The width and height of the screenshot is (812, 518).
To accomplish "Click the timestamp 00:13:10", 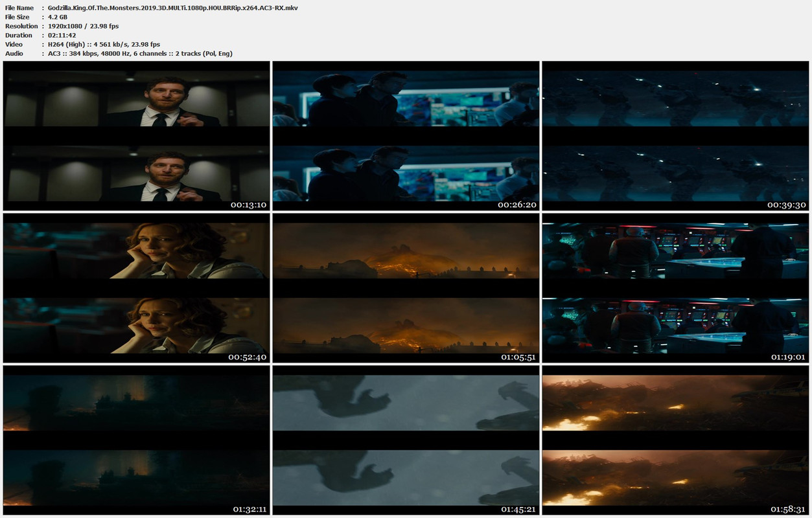I will click(x=248, y=205).
